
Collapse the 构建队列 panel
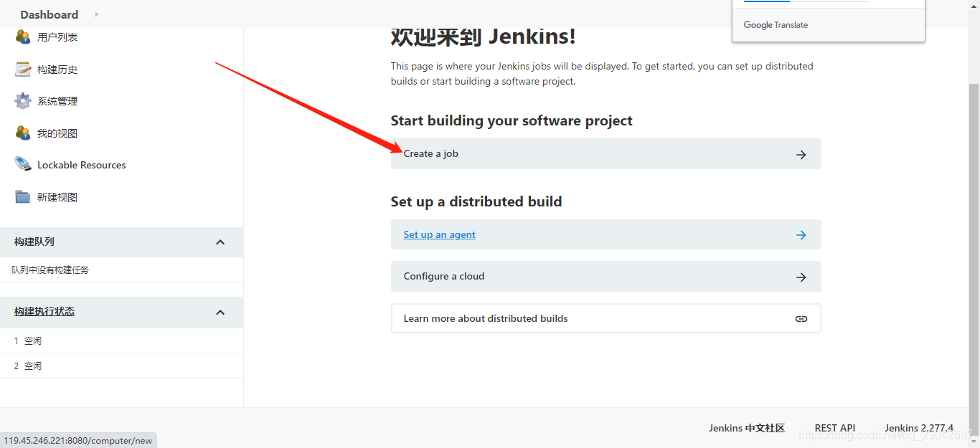(x=220, y=242)
